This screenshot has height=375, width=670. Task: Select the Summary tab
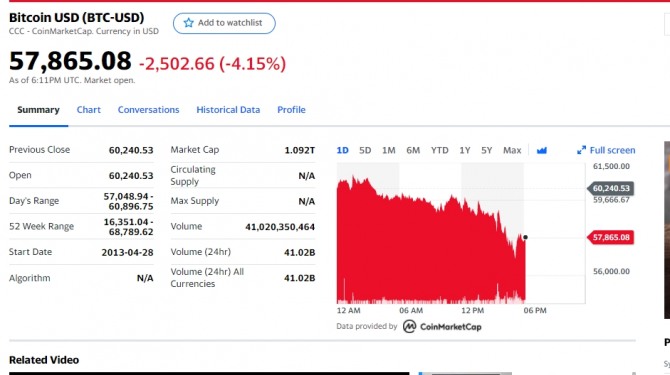[38, 110]
